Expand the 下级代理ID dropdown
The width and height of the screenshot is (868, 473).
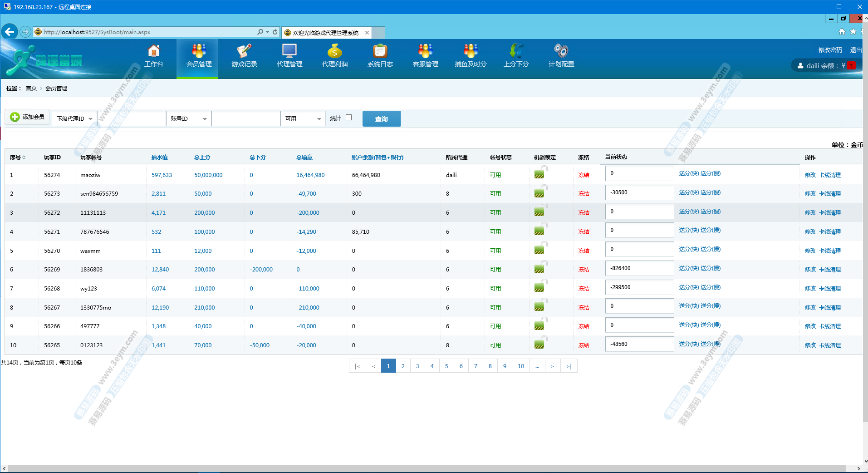click(74, 119)
